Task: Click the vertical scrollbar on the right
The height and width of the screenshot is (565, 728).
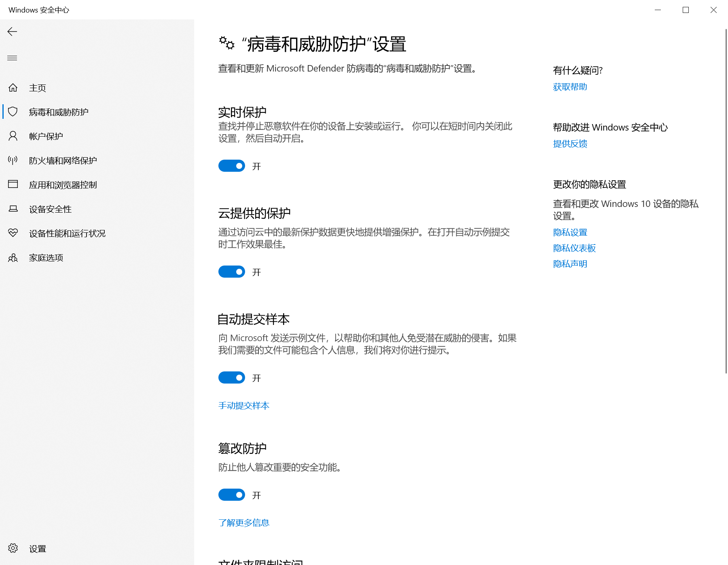Action: (x=726, y=201)
